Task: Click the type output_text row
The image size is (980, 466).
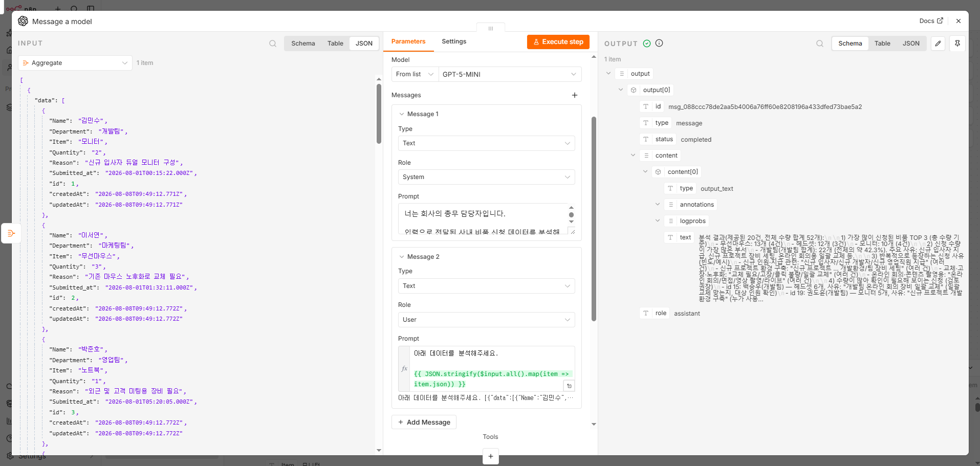Action: [x=699, y=188]
